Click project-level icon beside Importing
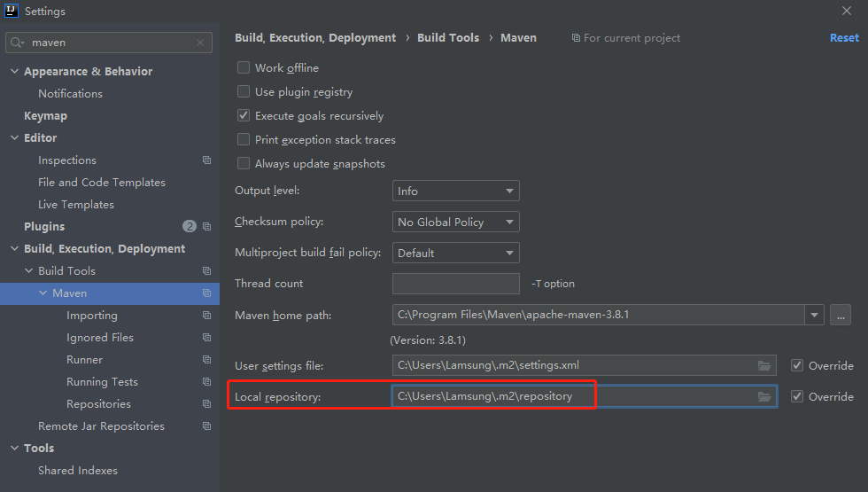The height and width of the screenshot is (492, 868). [206, 316]
